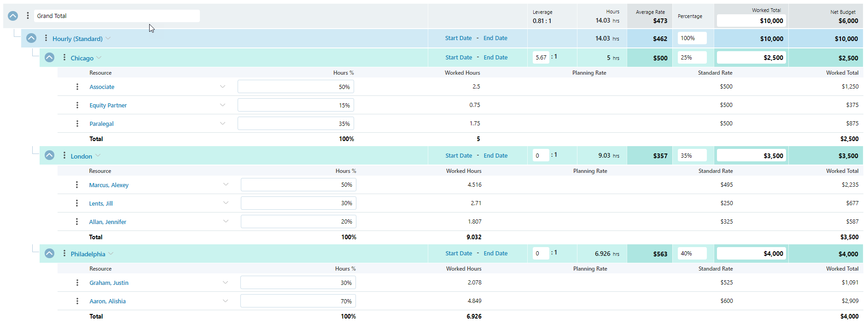Edit the Grand Total name field
This screenshot has height=325, width=868.
click(x=117, y=16)
